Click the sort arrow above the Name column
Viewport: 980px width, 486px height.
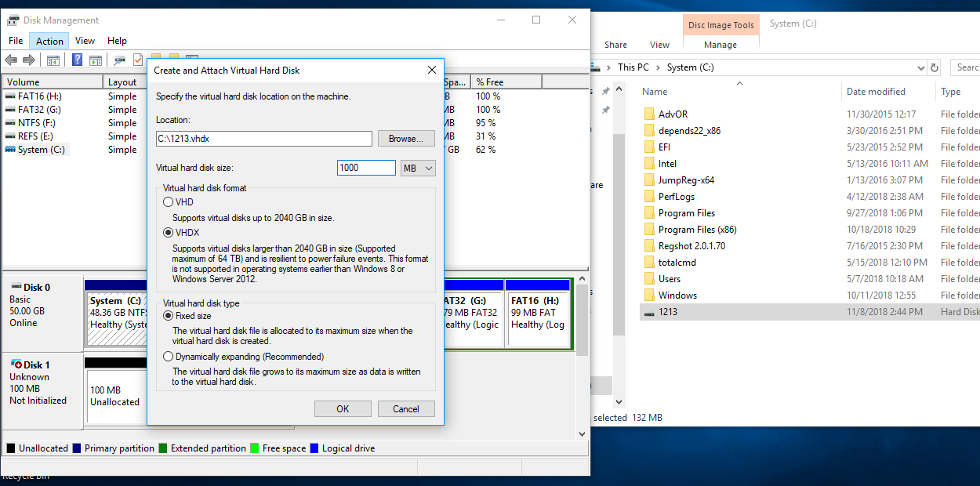[x=739, y=83]
